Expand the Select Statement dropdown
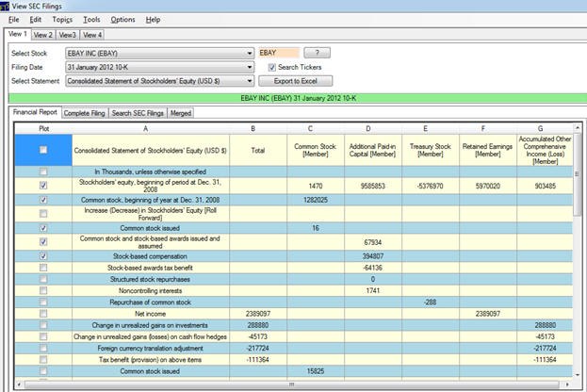The image size is (587, 392). pyautogui.click(x=249, y=81)
